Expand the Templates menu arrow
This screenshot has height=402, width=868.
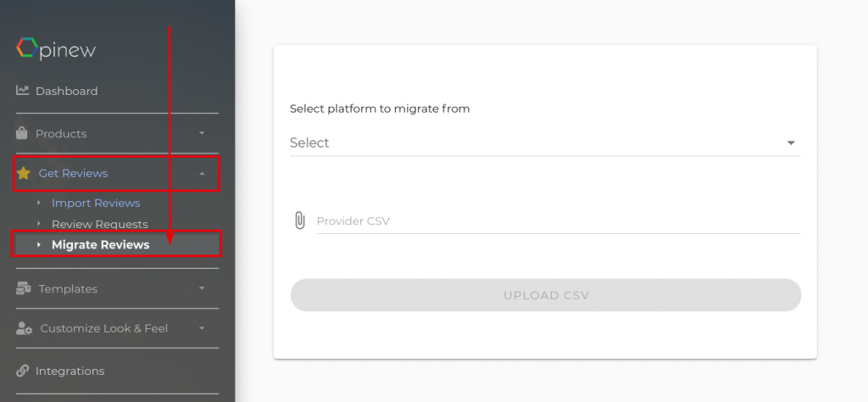click(x=202, y=288)
